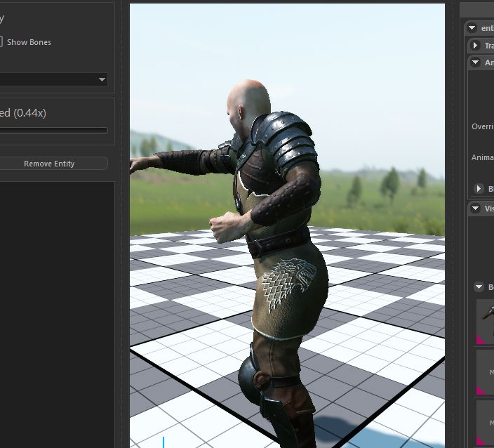The image size is (494, 448).
Task: Collapse the lower 'B' section arrow
Action: (x=479, y=287)
